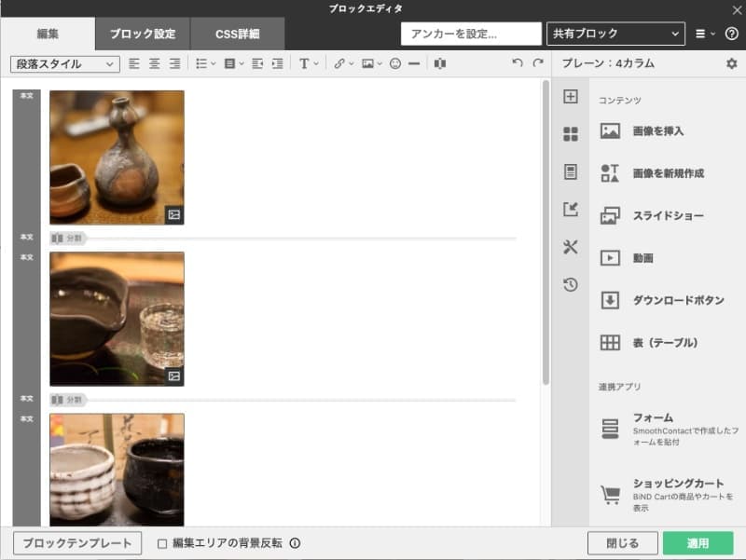Screen dimensions: 746x560
Task: Select the sake bottle image
Action: point(117,157)
